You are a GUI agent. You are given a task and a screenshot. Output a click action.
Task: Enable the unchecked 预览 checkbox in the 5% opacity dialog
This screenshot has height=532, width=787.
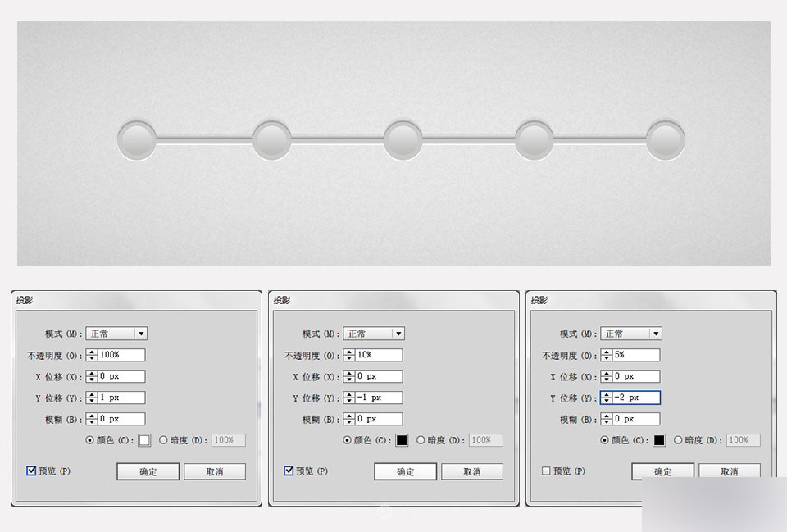[x=546, y=471]
